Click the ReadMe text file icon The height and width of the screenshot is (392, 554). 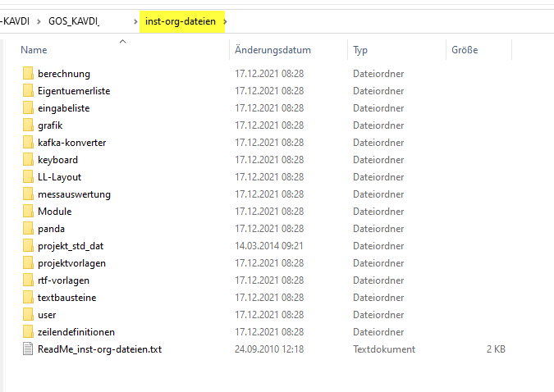click(28, 349)
